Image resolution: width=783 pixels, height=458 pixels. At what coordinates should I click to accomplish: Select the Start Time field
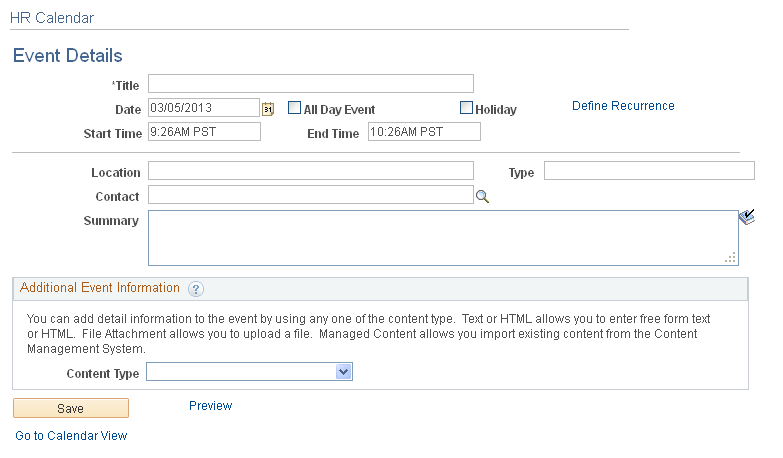pos(204,131)
